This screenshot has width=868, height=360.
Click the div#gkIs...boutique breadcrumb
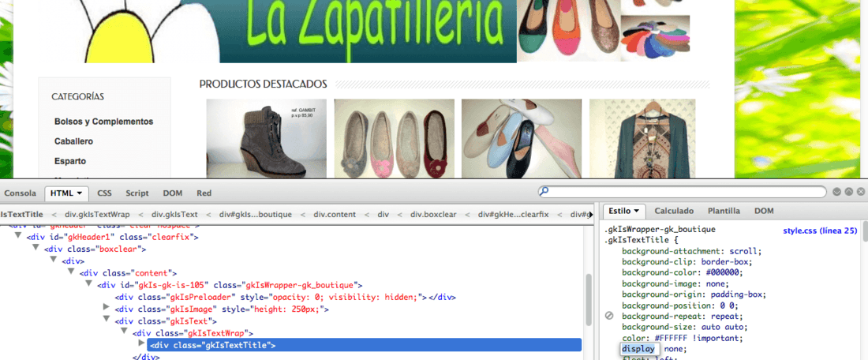coord(255,214)
